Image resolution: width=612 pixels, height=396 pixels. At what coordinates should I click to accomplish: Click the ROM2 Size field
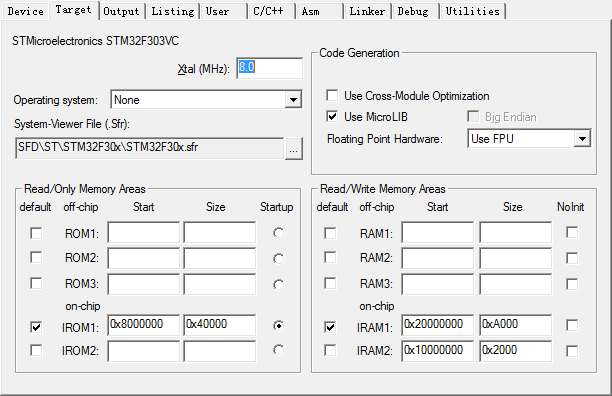(x=220, y=258)
